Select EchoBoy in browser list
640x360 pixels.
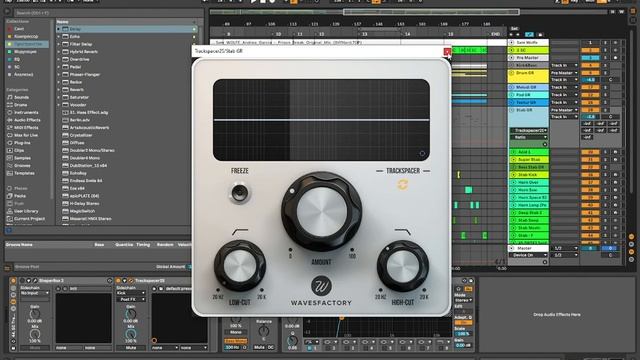click(x=77, y=173)
